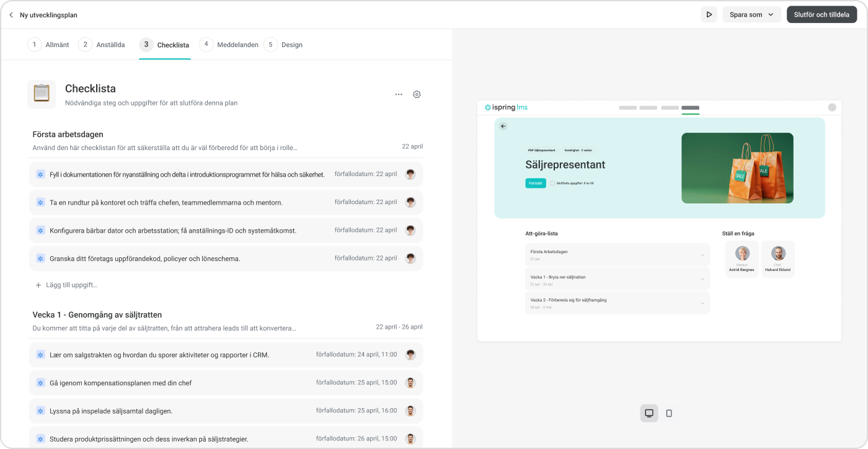Select mobile preview mode icon
The image size is (868, 449).
pos(669,413)
